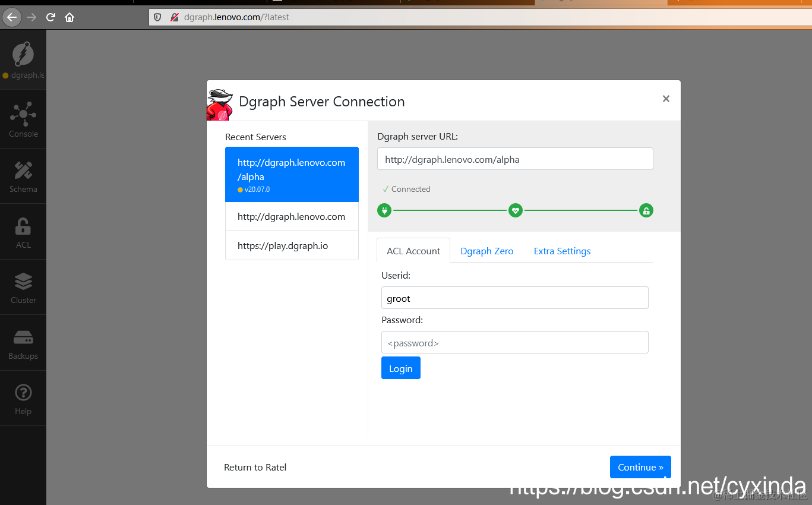Switch to the Extra Settings tab
812x505 pixels.
[x=562, y=251]
